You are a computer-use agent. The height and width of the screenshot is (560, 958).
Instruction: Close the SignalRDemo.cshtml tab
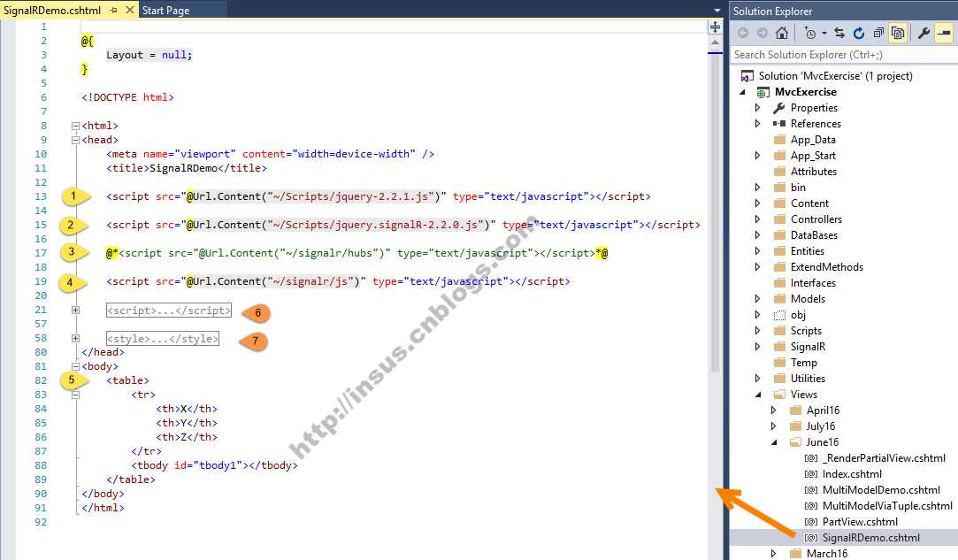point(129,10)
